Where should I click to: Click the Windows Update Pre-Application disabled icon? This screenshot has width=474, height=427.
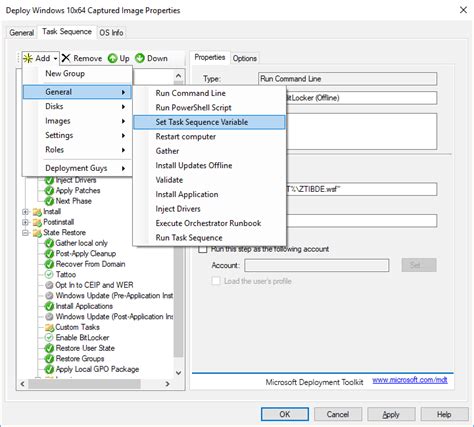pyautogui.click(x=49, y=296)
